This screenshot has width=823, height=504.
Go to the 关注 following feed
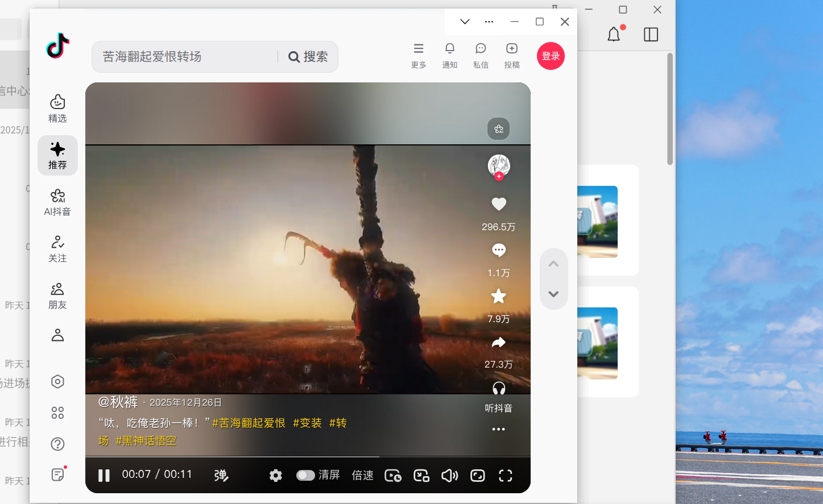pos(57,249)
